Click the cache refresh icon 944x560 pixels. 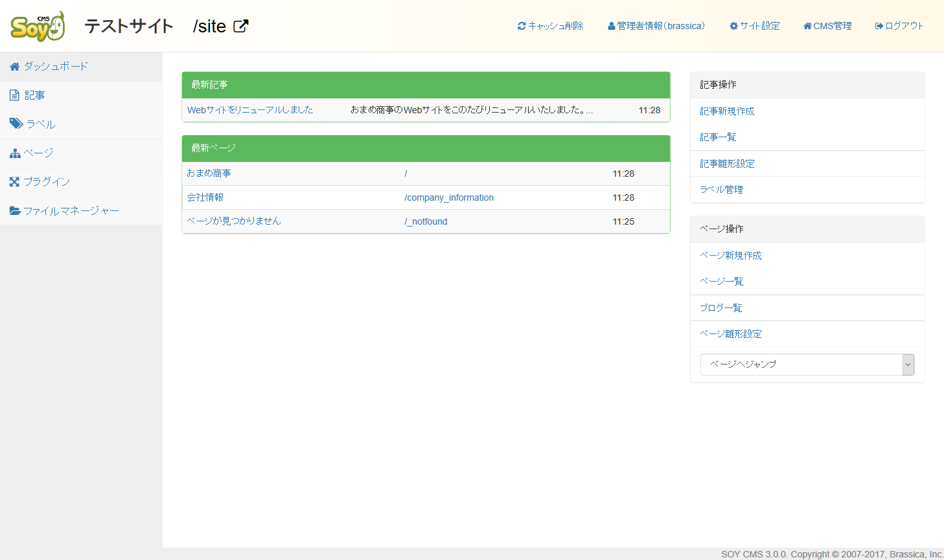pyautogui.click(x=522, y=26)
